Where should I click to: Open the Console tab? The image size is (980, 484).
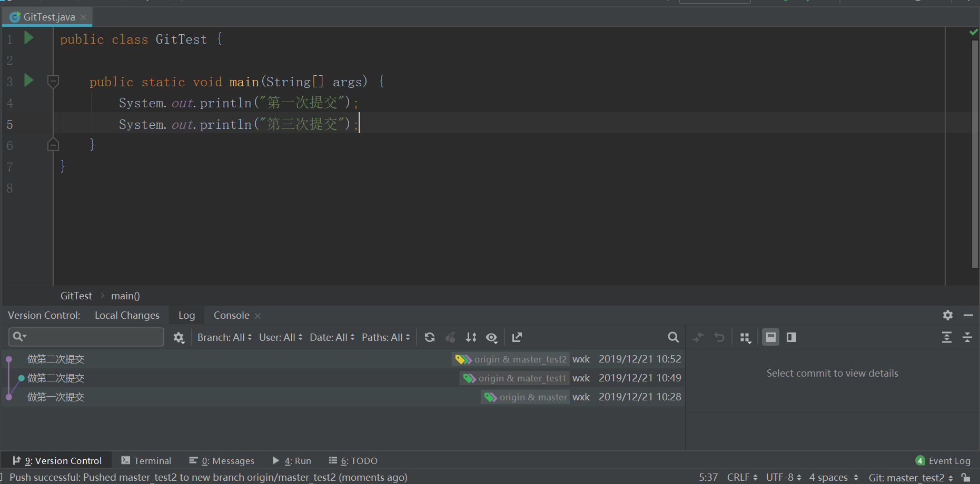point(231,315)
